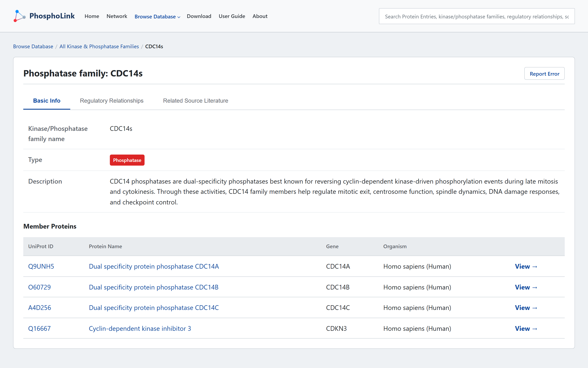Viewport: 588px width, 368px height.
Task: Click the CDKN3 gene cell
Action: click(336, 329)
